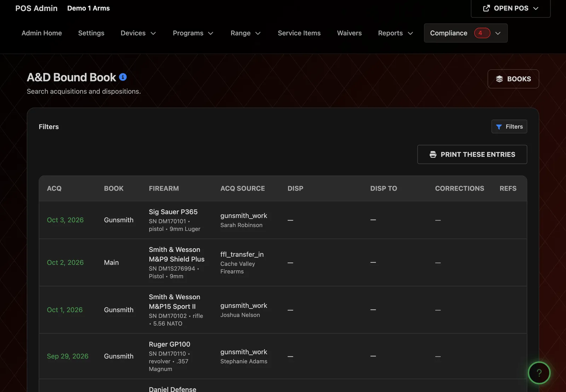Click Cache Valley Firearms source
The width and height of the screenshot is (566, 392).
coord(238,267)
